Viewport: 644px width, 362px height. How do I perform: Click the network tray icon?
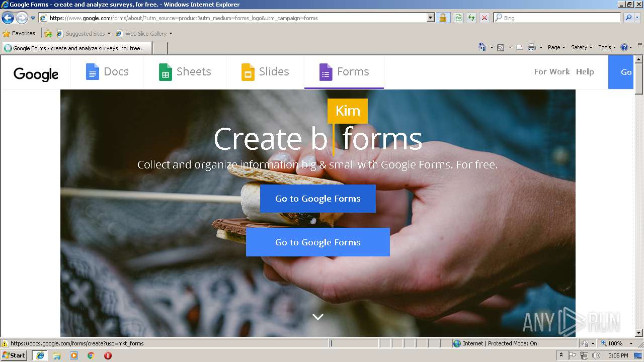point(584,355)
